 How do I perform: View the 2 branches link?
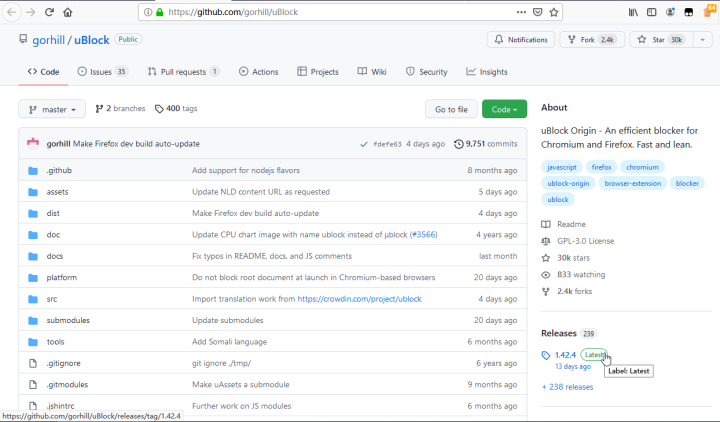pyautogui.click(x=120, y=109)
